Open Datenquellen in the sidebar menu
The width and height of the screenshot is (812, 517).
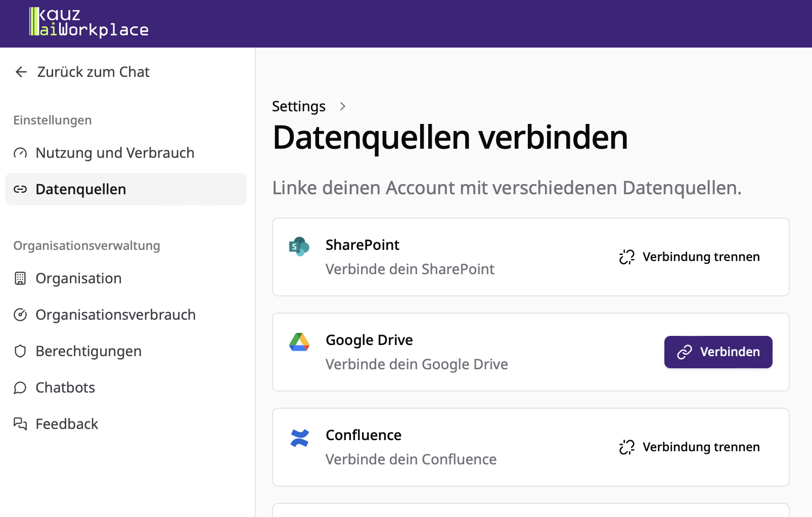pyautogui.click(x=81, y=189)
